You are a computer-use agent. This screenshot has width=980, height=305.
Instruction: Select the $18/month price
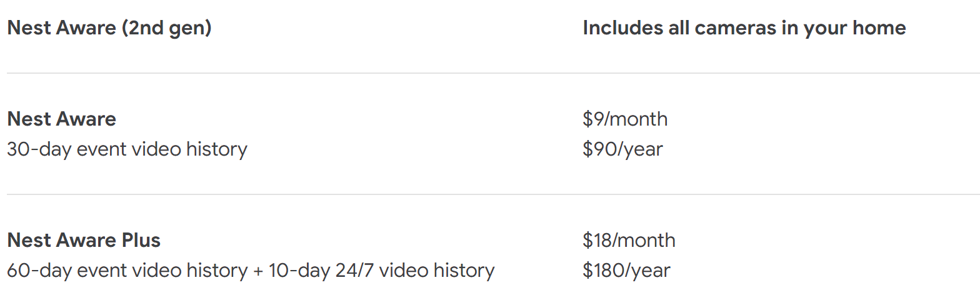pyautogui.click(x=629, y=240)
